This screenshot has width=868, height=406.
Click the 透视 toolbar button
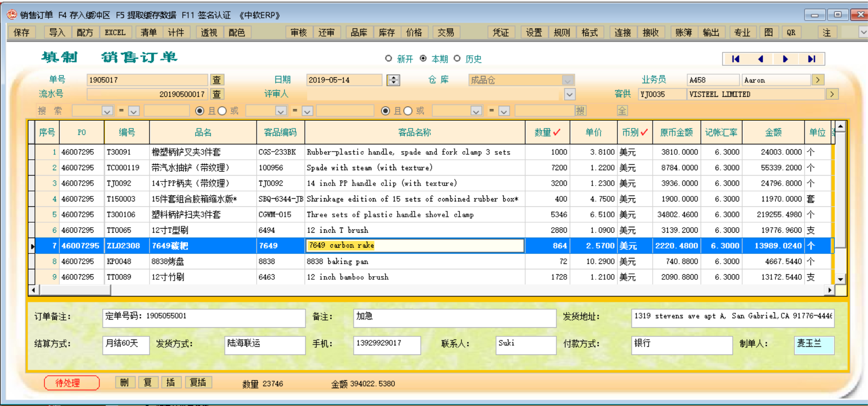tap(209, 33)
